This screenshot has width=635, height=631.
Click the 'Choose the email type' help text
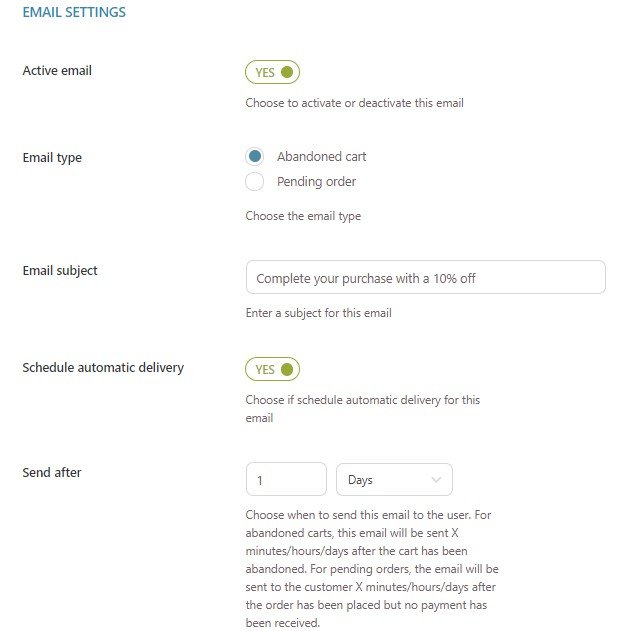(x=303, y=216)
